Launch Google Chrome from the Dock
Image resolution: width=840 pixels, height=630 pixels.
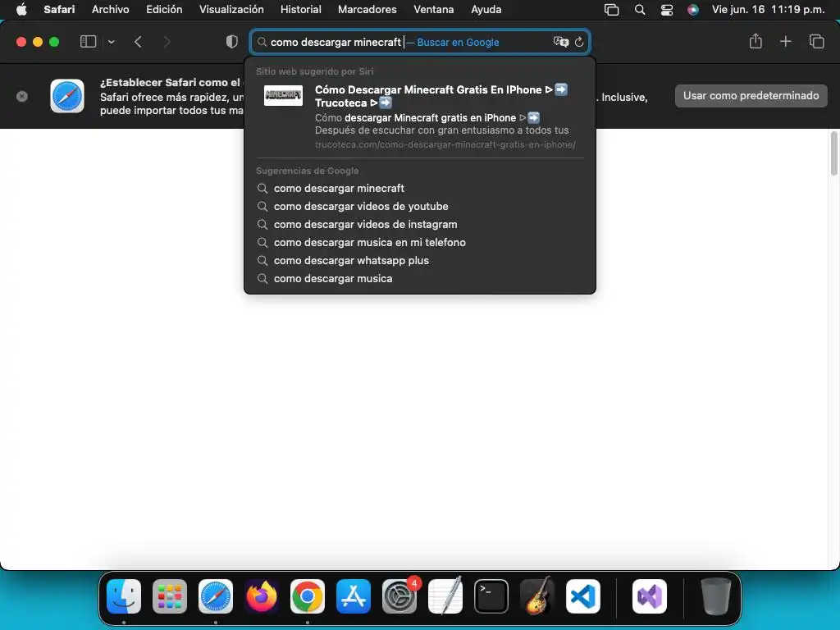[308, 596]
